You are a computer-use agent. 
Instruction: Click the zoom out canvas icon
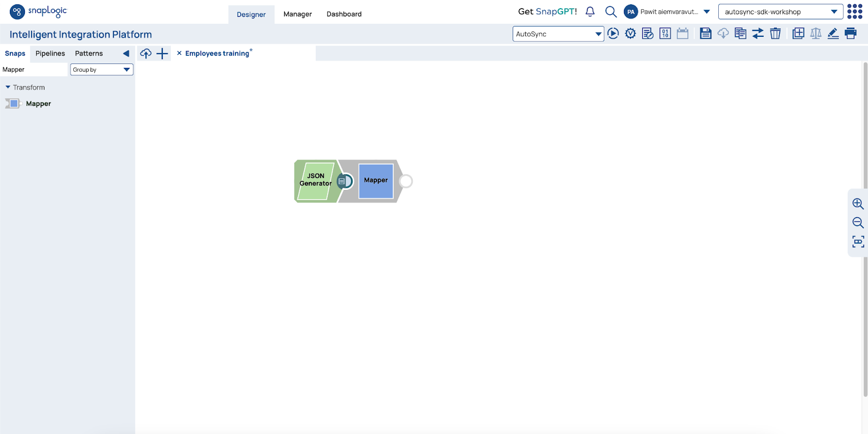click(858, 222)
